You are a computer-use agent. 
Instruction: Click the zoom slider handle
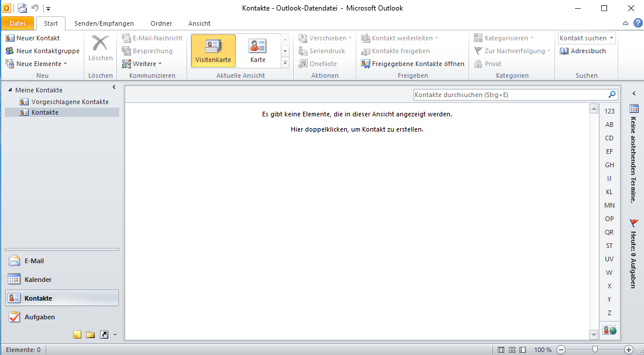[595, 350]
